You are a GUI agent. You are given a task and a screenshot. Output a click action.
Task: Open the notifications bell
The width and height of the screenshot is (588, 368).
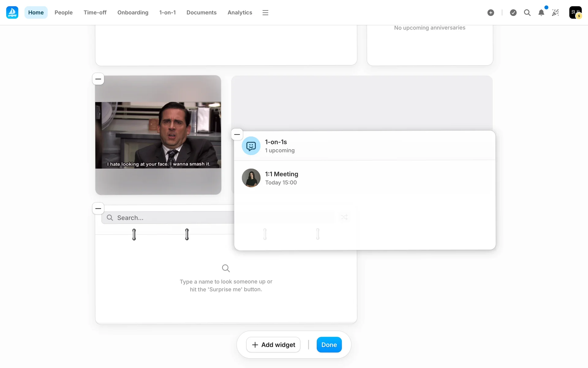(x=541, y=13)
